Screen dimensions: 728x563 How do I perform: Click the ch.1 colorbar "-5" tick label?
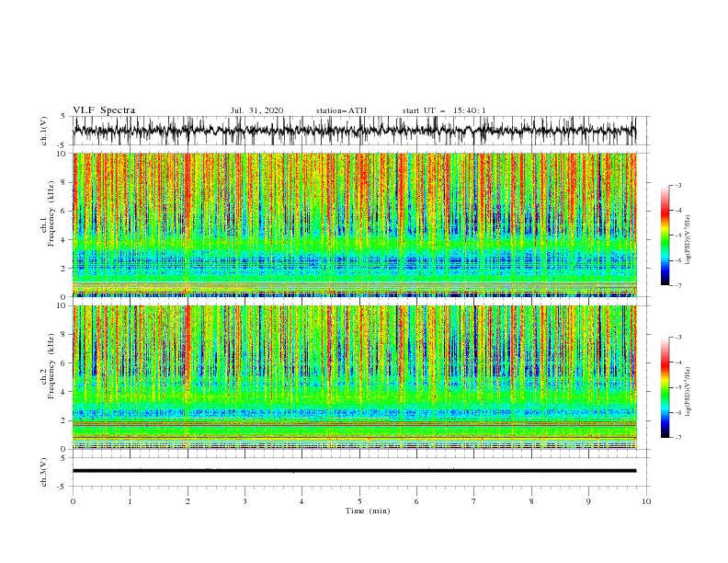678,236
